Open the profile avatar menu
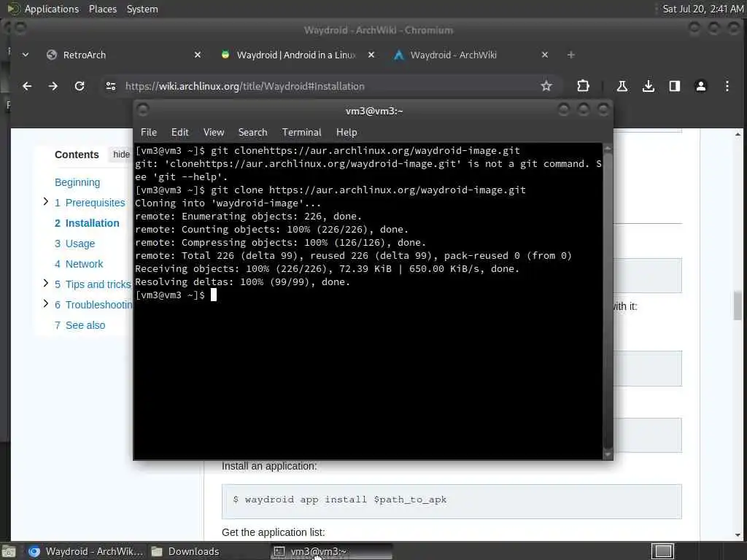This screenshot has width=747, height=560. pyautogui.click(x=701, y=86)
